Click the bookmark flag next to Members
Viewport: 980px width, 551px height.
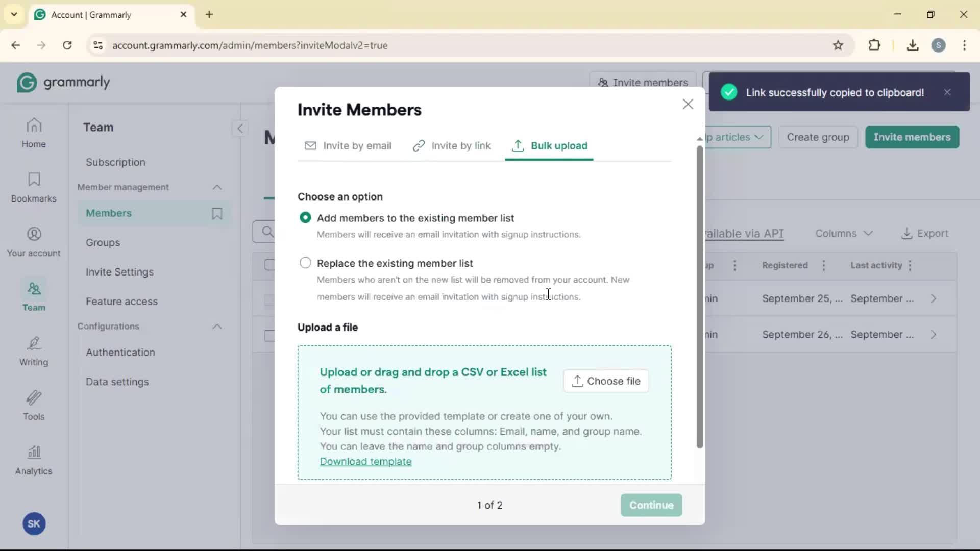coord(217,213)
